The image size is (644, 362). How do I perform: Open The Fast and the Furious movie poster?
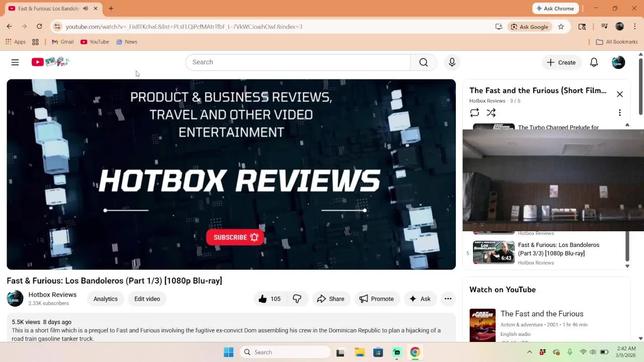(482, 325)
